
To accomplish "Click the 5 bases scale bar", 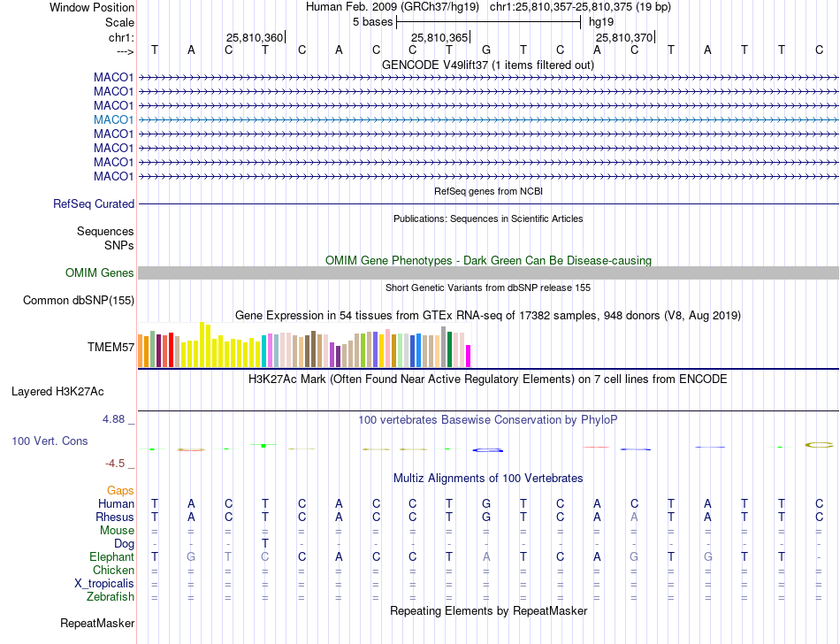I will 488,22.
